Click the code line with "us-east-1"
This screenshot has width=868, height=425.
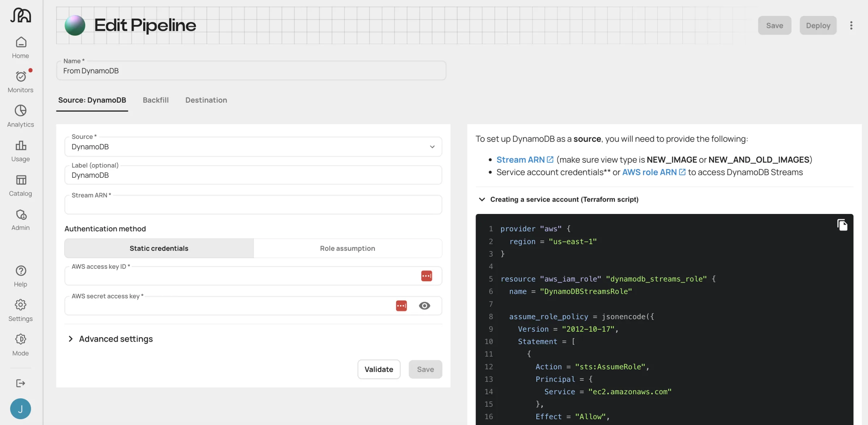click(x=553, y=241)
